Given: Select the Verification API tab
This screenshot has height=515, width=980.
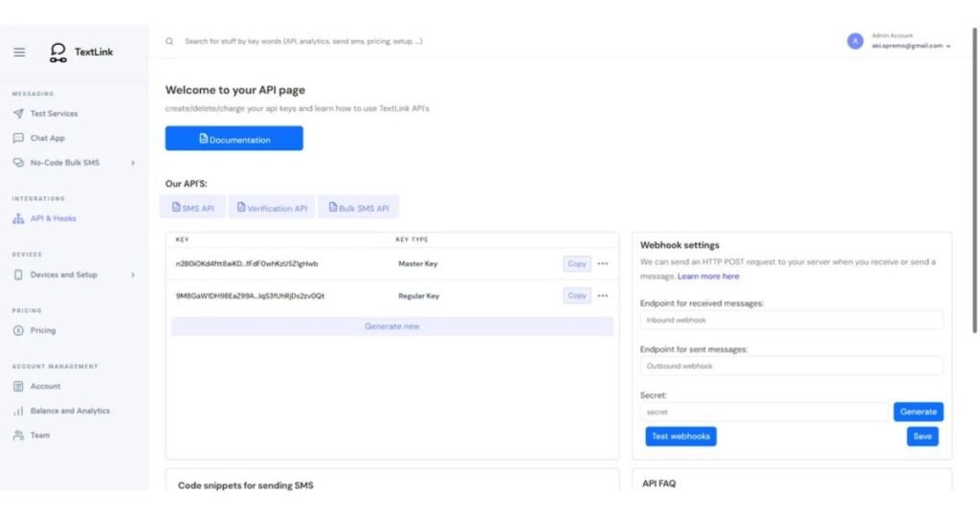Looking at the screenshot, I should [x=271, y=208].
